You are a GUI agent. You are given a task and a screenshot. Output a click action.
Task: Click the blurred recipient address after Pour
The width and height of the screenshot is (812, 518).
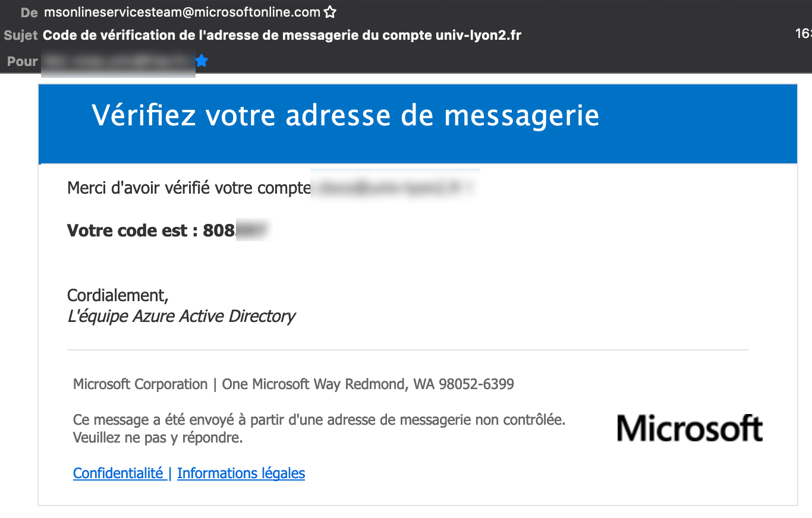point(118,61)
